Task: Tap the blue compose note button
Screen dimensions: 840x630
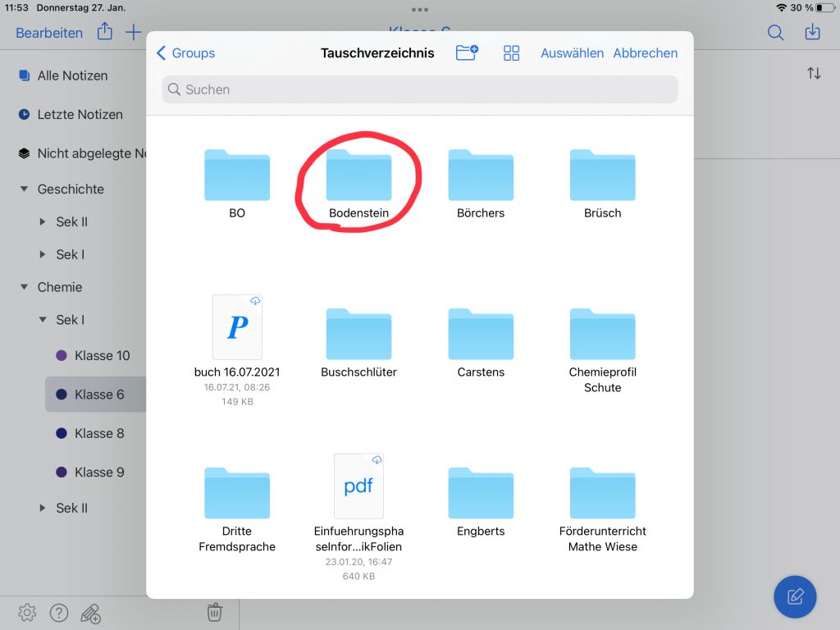Action: pos(795,596)
